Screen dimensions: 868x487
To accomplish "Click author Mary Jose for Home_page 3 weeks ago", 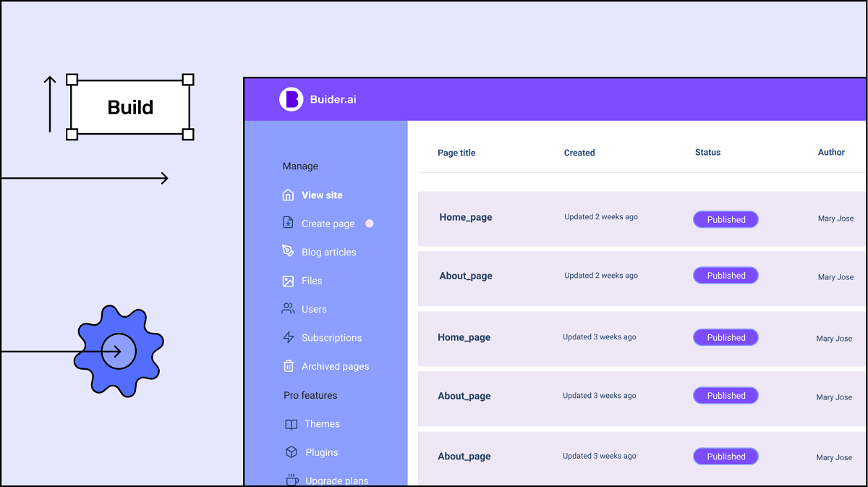I will coord(834,339).
